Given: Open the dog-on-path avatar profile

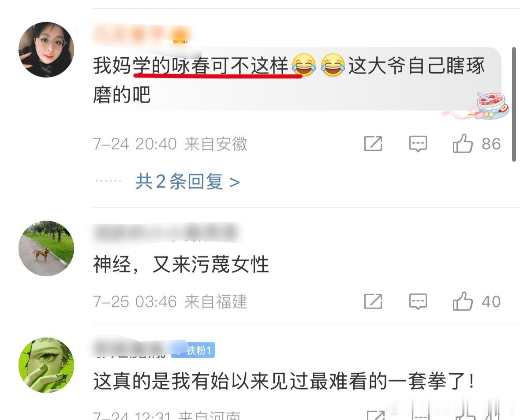Looking at the screenshot, I should [46, 248].
